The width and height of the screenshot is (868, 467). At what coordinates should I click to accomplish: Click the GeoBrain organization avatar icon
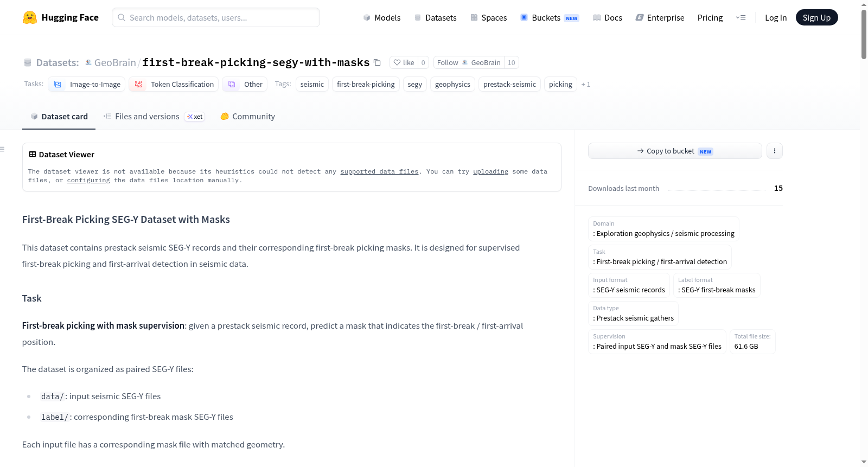88,62
